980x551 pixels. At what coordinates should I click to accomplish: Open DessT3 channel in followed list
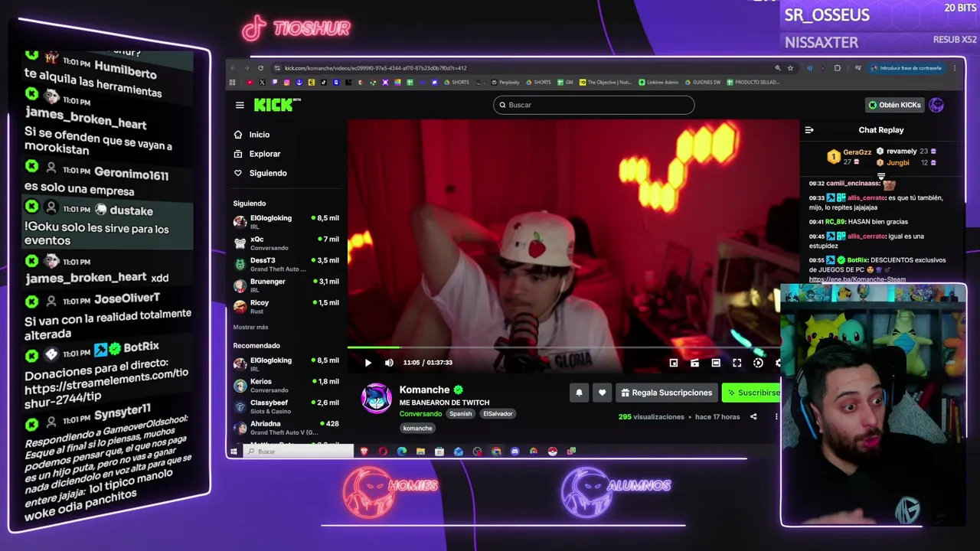[x=286, y=264]
